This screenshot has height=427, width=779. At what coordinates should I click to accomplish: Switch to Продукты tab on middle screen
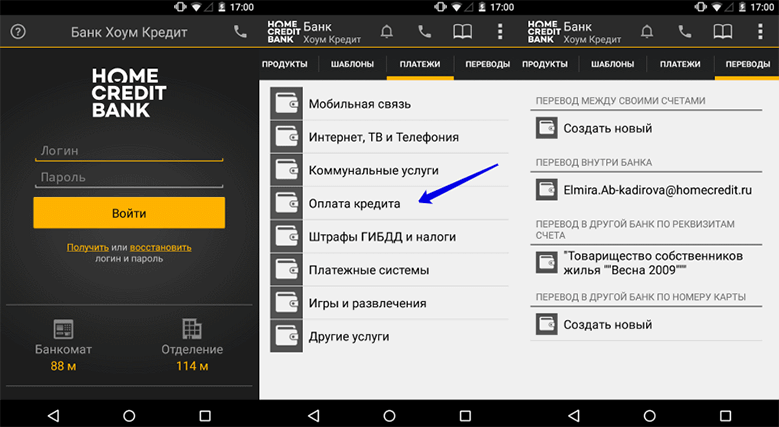coord(285,64)
